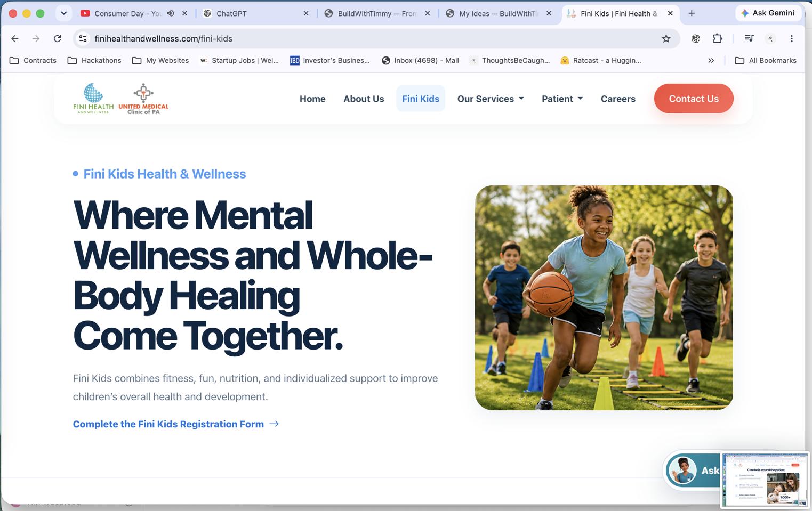Viewport: 812px width, 511px height.
Task: Open a new tab with the plus icon
Action: pyautogui.click(x=692, y=13)
